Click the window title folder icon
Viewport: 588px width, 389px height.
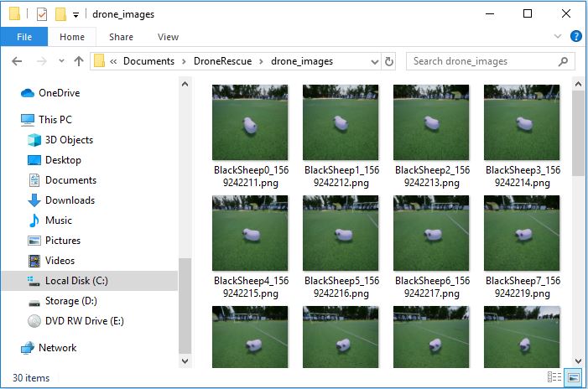[x=14, y=14]
